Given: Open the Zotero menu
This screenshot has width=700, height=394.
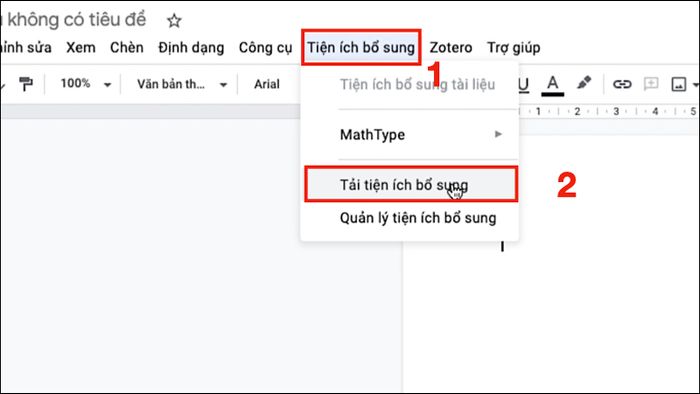Looking at the screenshot, I should (x=450, y=47).
